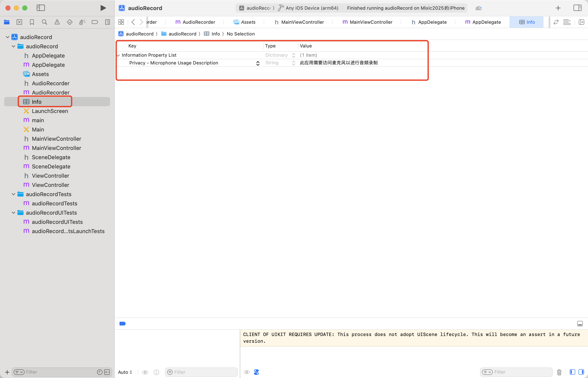The width and height of the screenshot is (588, 378).
Task: Click the related items grid icon
Action: pos(121,22)
